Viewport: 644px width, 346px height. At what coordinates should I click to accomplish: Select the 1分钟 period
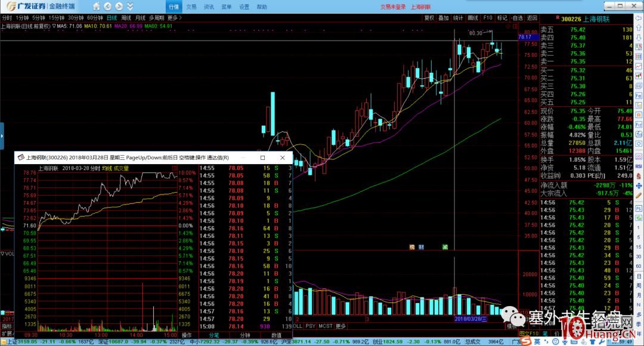click(22, 18)
